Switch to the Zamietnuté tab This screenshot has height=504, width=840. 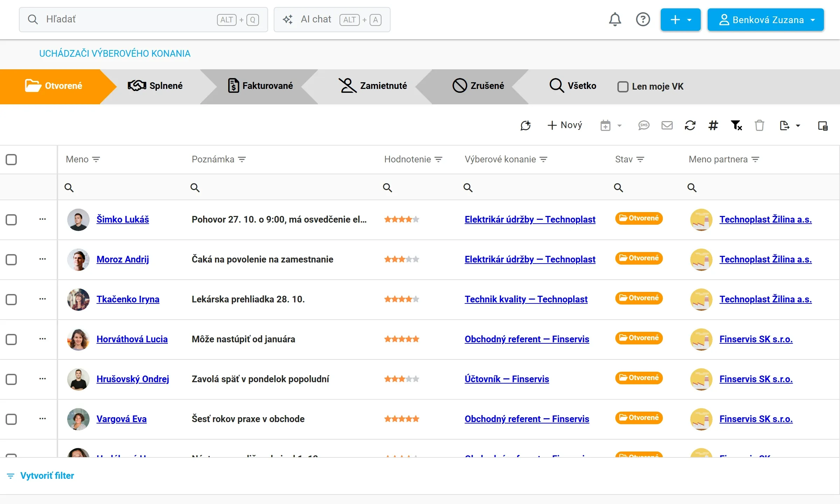click(373, 86)
